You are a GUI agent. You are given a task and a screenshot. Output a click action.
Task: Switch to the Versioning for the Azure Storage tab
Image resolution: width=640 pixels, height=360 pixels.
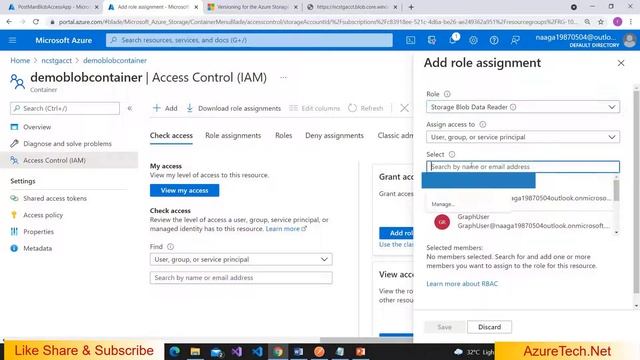tap(253, 7)
